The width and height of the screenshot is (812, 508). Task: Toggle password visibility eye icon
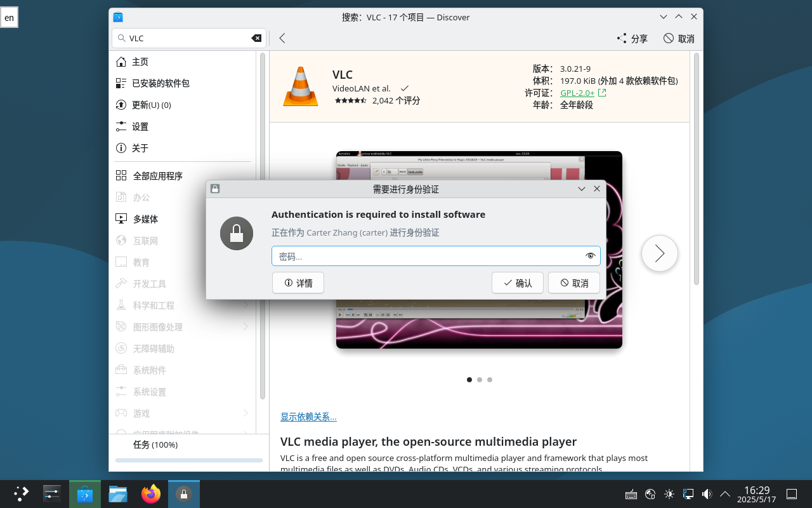pyautogui.click(x=590, y=256)
